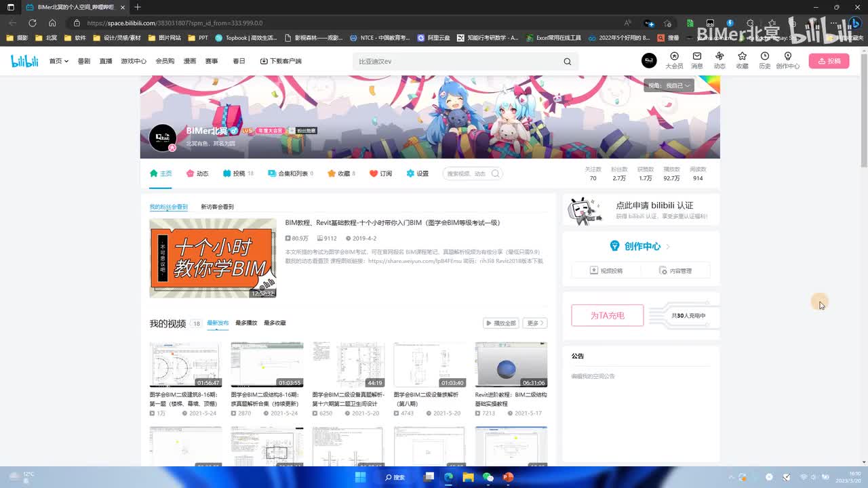
Task: Click 内容管理 content management button
Action: point(676,270)
